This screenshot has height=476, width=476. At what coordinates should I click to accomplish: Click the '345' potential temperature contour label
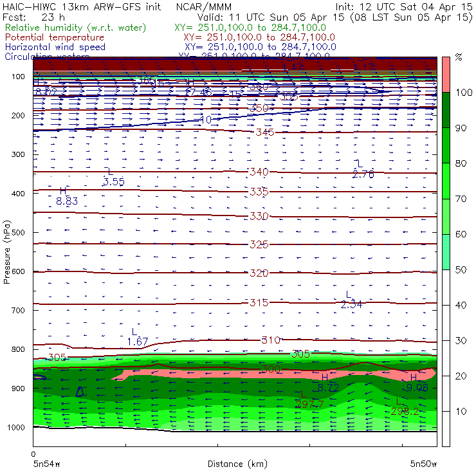tap(265, 132)
